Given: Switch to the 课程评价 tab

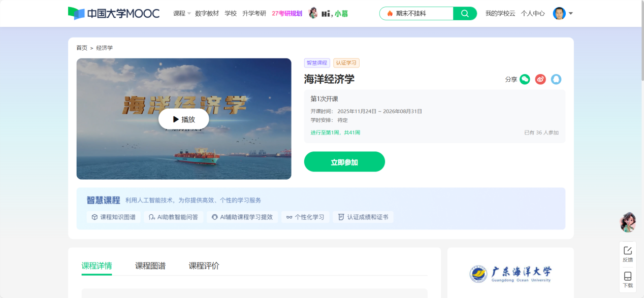Looking at the screenshot, I should coord(204,266).
